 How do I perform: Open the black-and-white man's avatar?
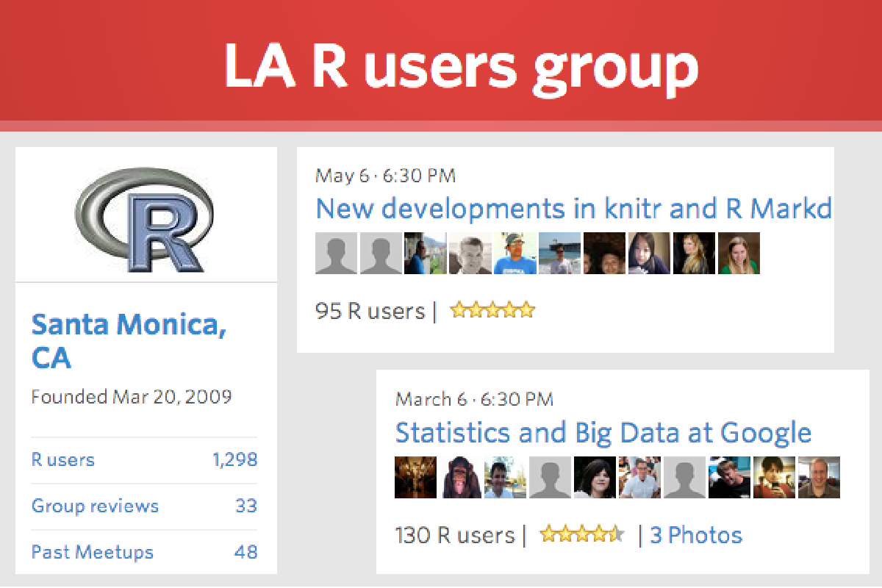[x=470, y=254]
